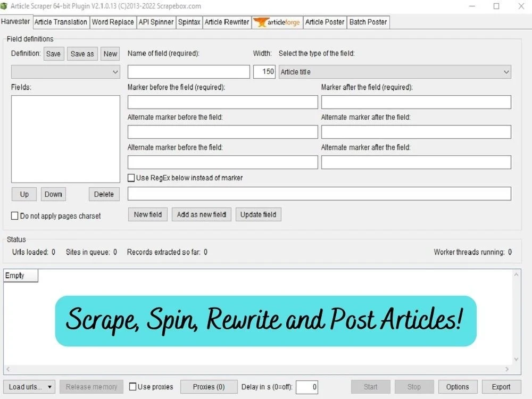Switch to the Batch Poster tab
This screenshot has width=532, height=399.
point(368,22)
